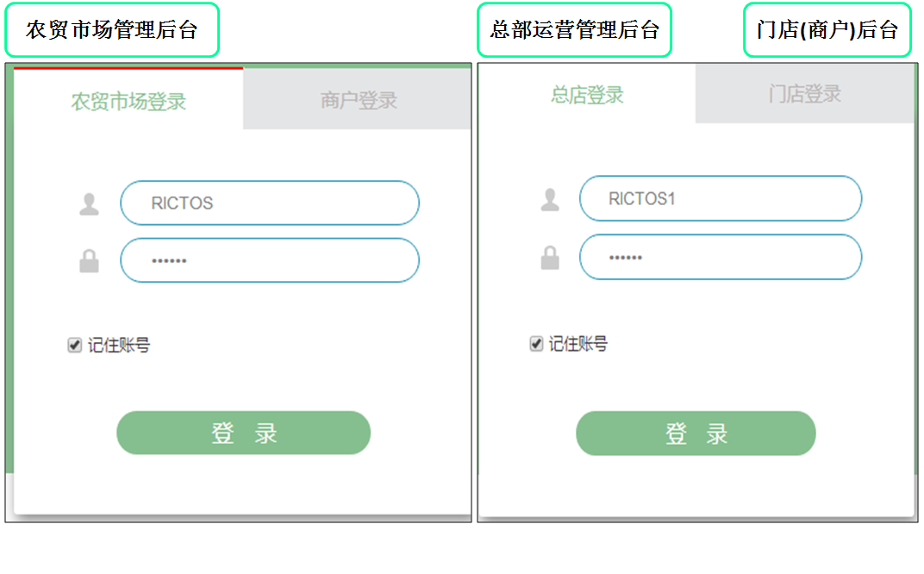The width and height of the screenshot is (924, 574).
Task: Click the 门店(商户)后台 title label
Action: [827, 30]
